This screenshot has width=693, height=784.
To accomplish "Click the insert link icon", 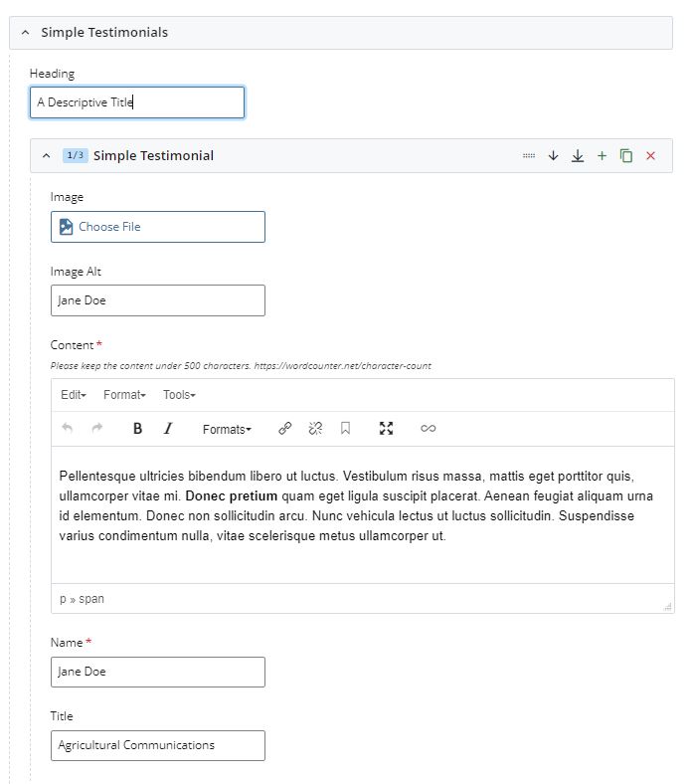I will point(284,429).
